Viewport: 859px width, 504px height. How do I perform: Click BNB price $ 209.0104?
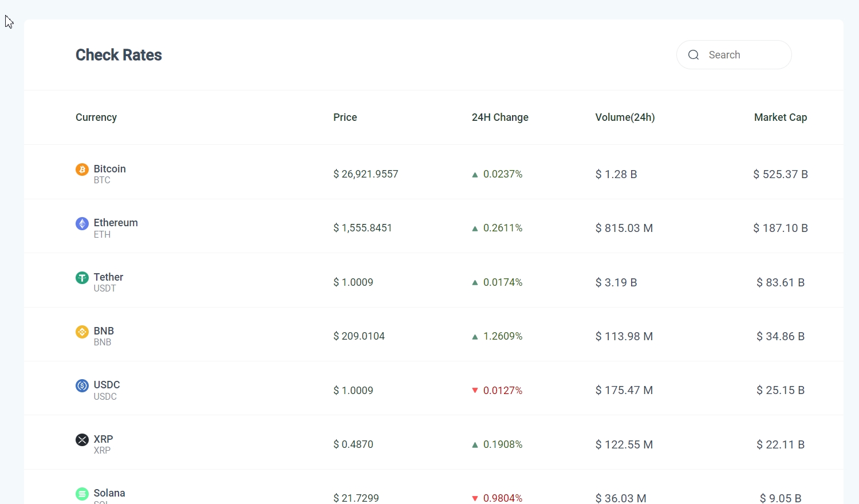pyautogui.click(x=359, y=336)
